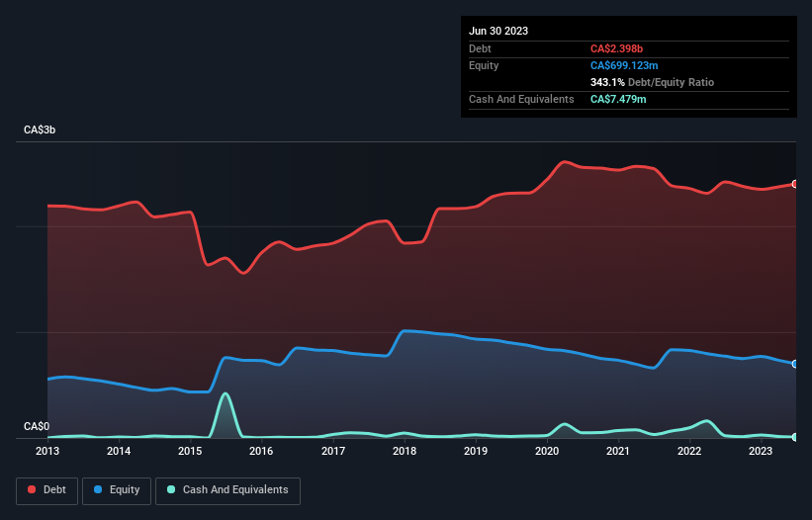Click Cash And Equivalents label in tooltip

point(521,99)
